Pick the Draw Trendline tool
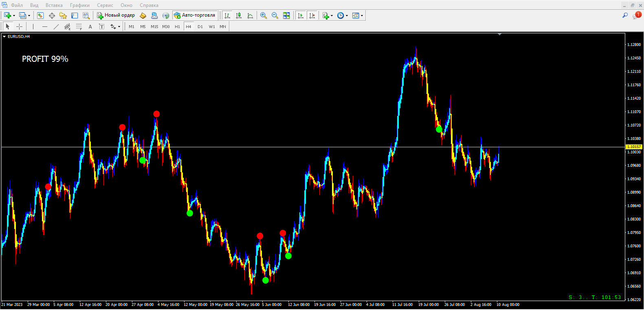 coord(56,26)
